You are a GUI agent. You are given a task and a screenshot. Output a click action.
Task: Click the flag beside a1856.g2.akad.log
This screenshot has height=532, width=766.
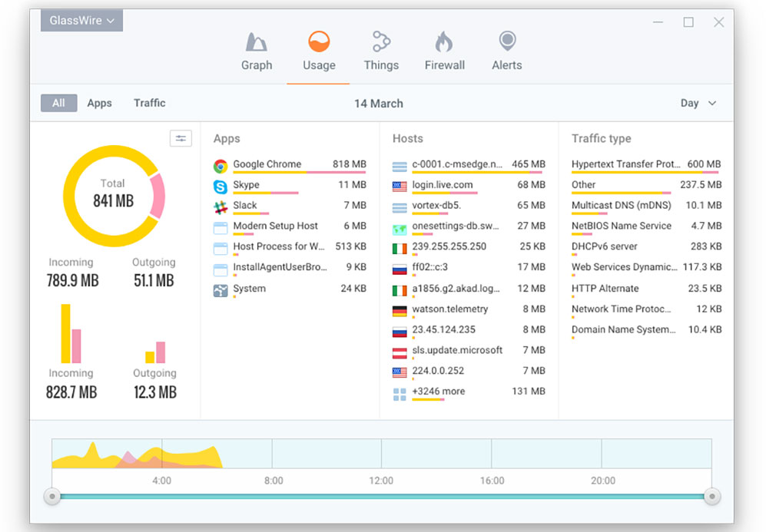pyautogui.click(x=400, y=291)
